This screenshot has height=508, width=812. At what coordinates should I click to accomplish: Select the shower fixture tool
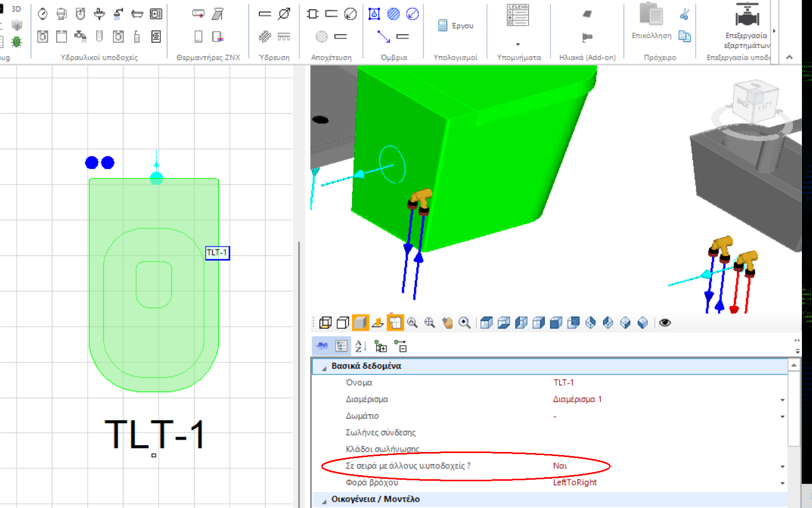click(118, 14)
